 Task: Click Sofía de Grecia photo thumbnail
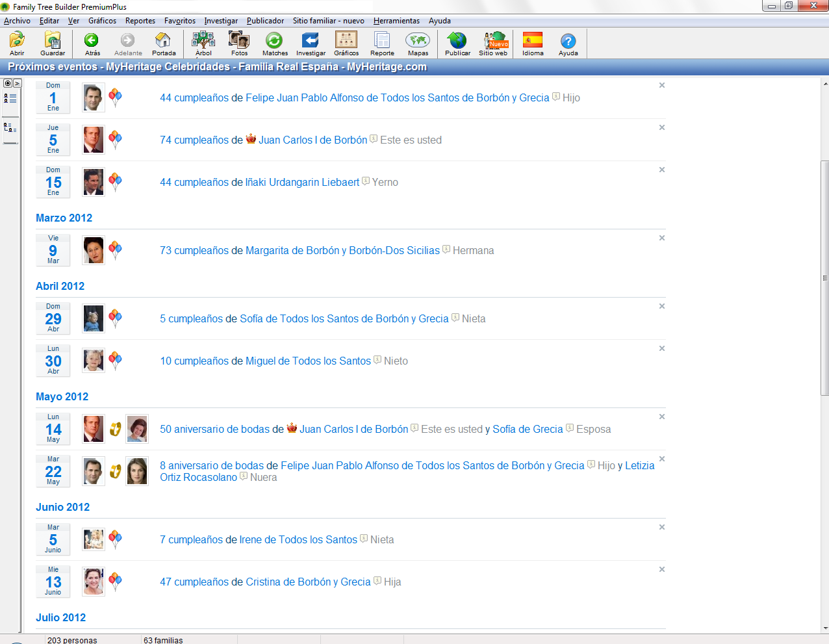pos(137,429)
